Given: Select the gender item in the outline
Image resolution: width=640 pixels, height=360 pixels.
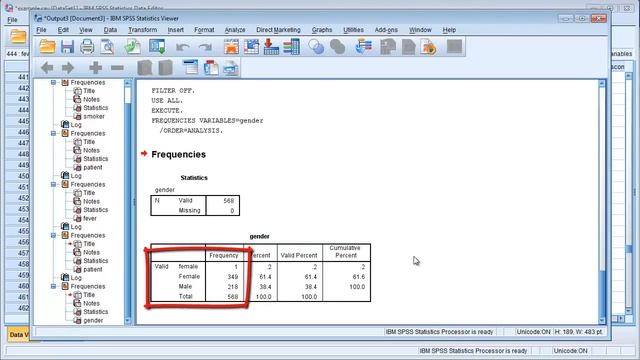Looking at the screenshot, I should click(x=93, y=320).
